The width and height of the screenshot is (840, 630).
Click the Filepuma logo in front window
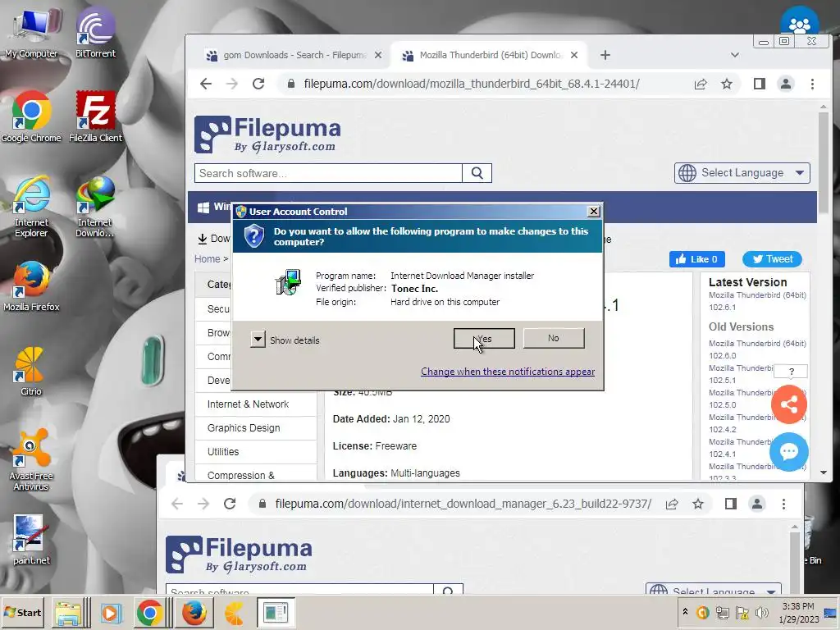tap(267, 135)
